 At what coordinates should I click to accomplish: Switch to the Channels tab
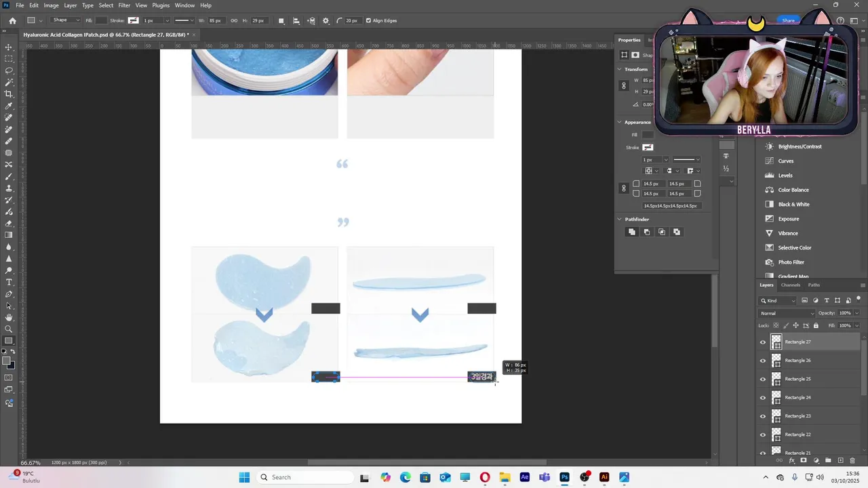791,285
